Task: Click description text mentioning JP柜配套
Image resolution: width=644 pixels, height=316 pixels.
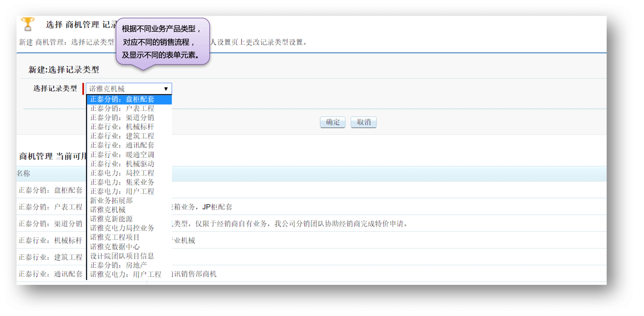Action: click(x=202, y=207)
